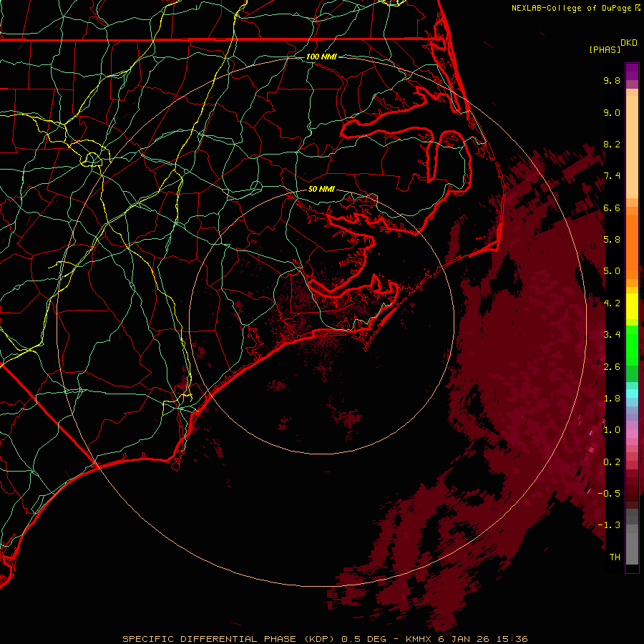This screenshot has height=644, width=644.
Task: Select the 9.8 value on the color scale
Action: pos(612,80)
